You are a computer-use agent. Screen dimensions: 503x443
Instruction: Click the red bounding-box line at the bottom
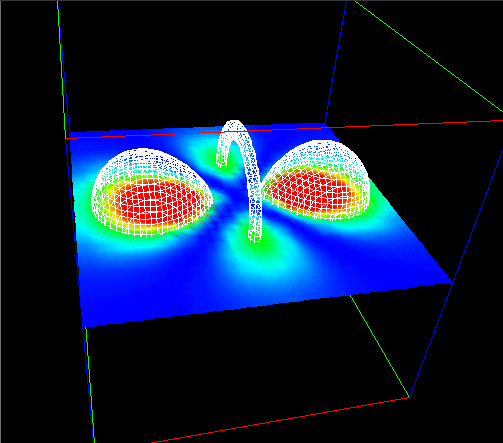(280, 420)
